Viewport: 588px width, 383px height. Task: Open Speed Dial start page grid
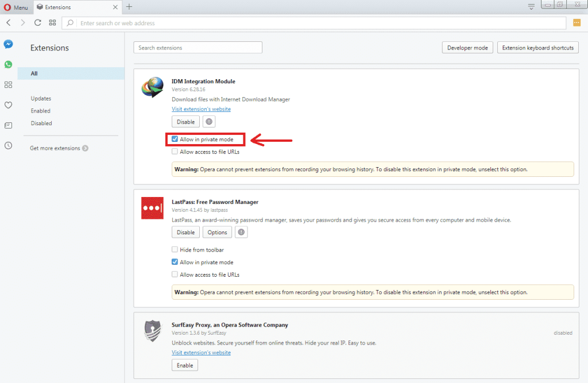pyautogui.click(x=52, y=23)
